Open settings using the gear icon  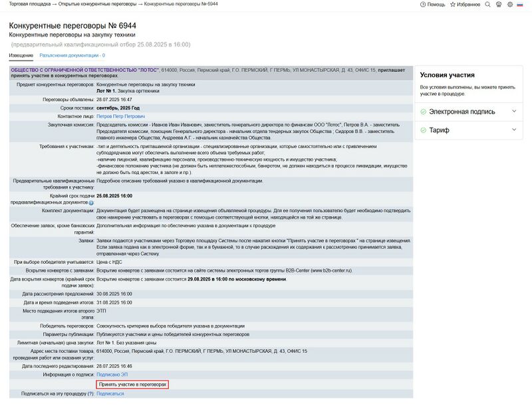510,4
